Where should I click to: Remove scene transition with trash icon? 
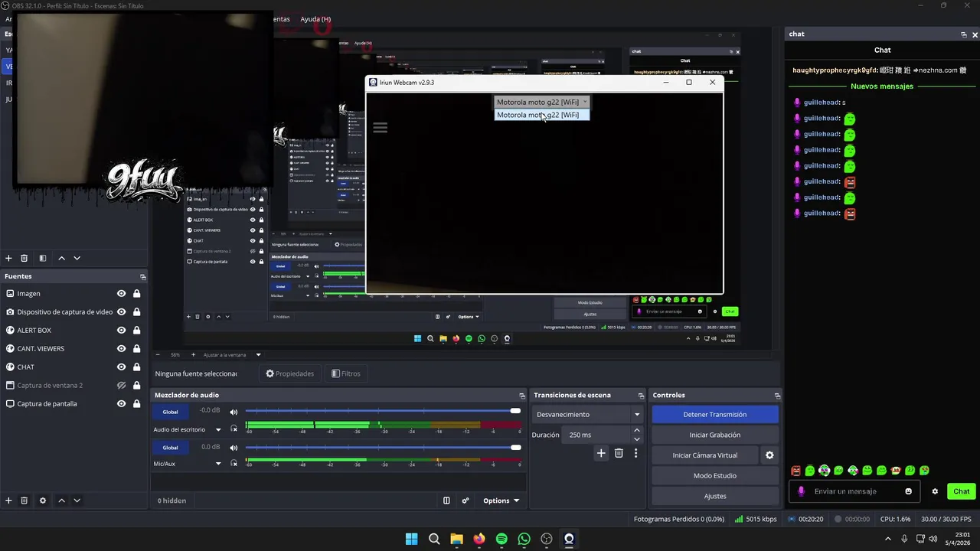coord(619,453)
